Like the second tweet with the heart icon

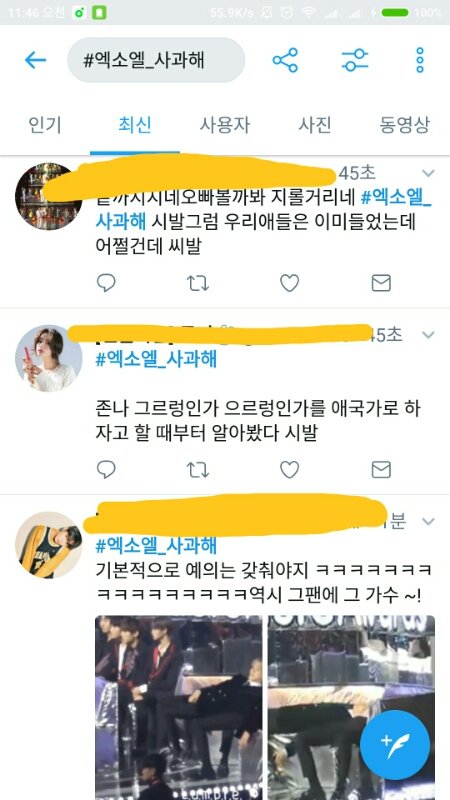point(289,469)
